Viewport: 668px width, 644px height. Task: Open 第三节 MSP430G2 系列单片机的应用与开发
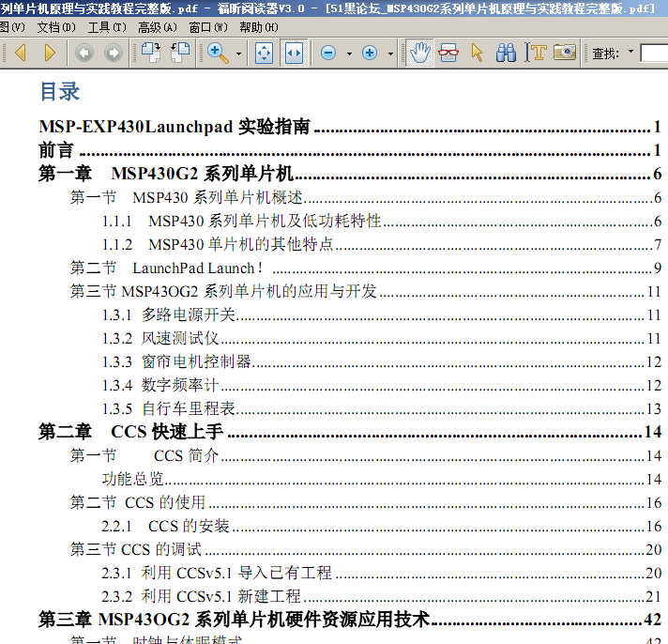366,291
